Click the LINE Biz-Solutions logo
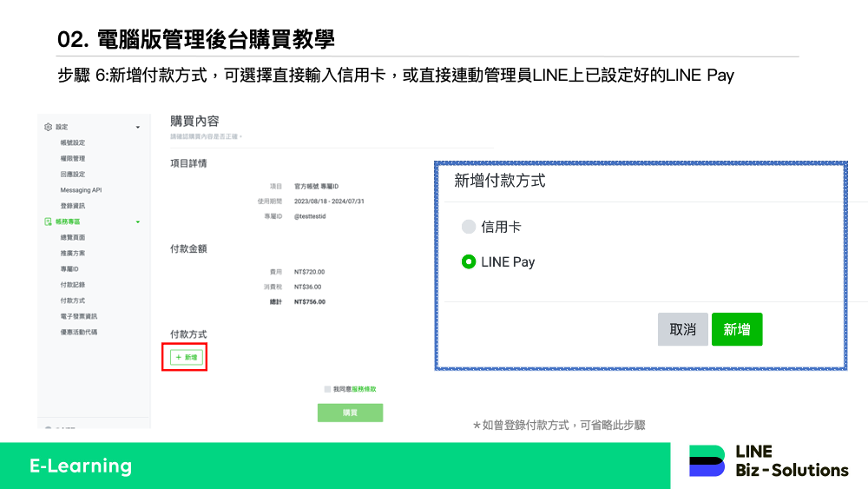The image size is (868, 489). (x=768, y=460)
